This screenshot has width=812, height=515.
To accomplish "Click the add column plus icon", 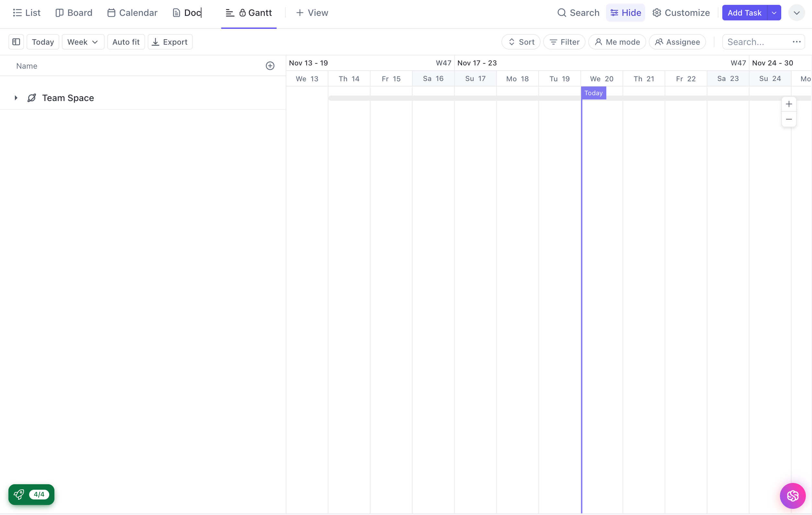I will (x=270, y=66).
